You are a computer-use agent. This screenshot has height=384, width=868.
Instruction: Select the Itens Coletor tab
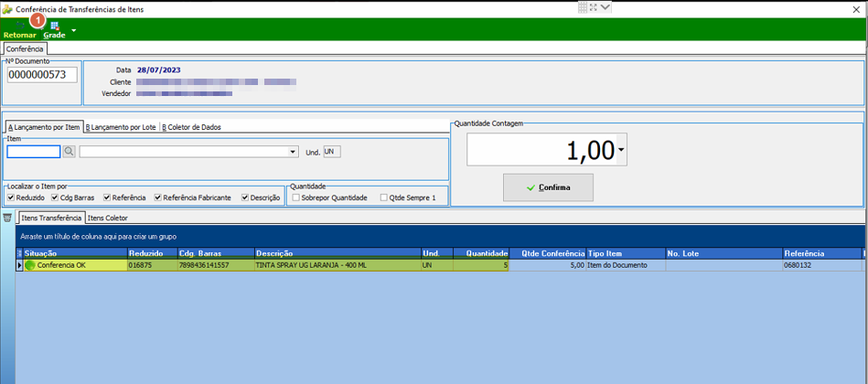point(107,218)
